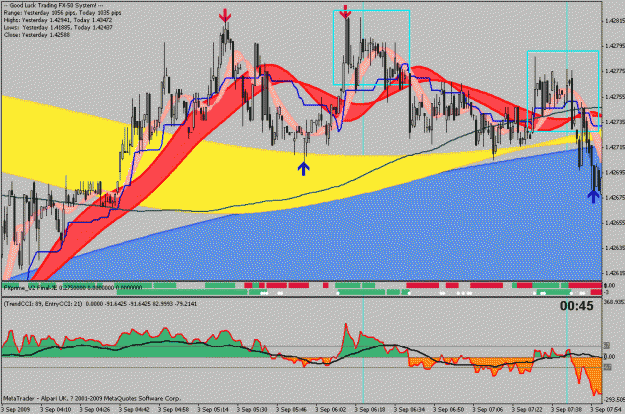Click price axis label 1.42795

click(x=614, y=46)
